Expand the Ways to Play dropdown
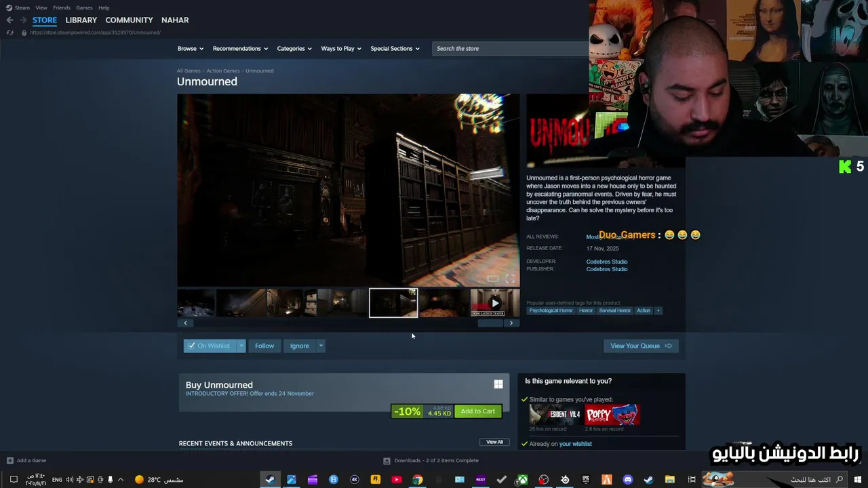Viewport: 868px width, 488px height. (x=341, y=49)
